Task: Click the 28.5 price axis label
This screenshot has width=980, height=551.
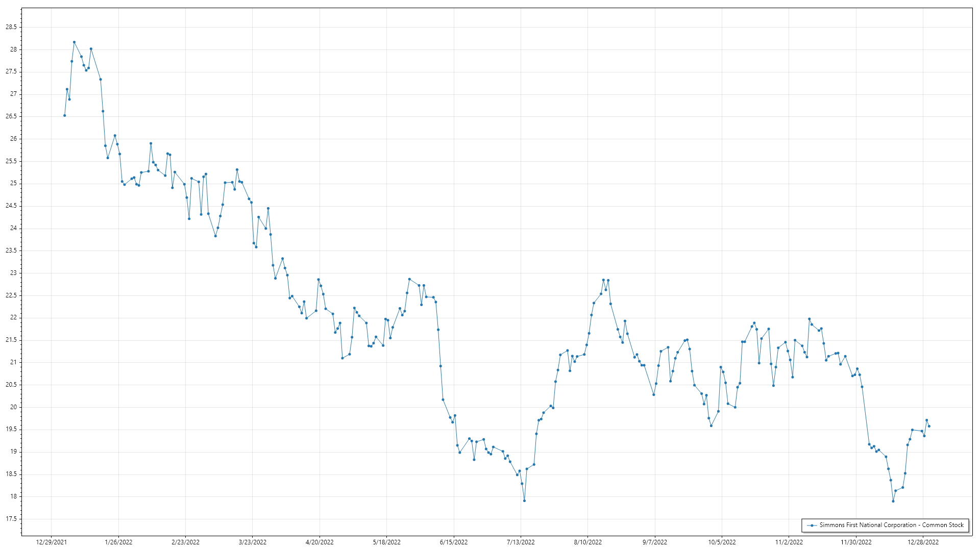Action: pos(11,27)
